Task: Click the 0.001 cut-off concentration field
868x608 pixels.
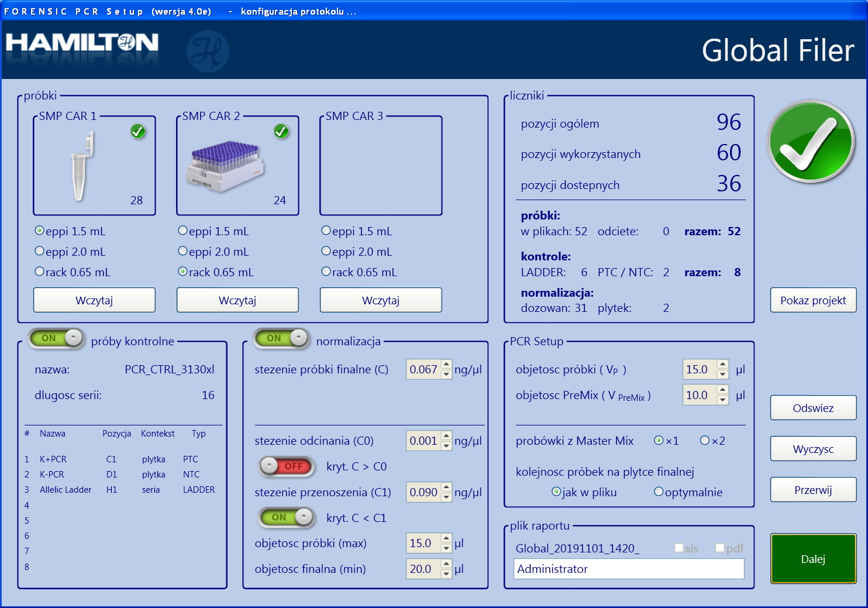Action: pos(423,441)
